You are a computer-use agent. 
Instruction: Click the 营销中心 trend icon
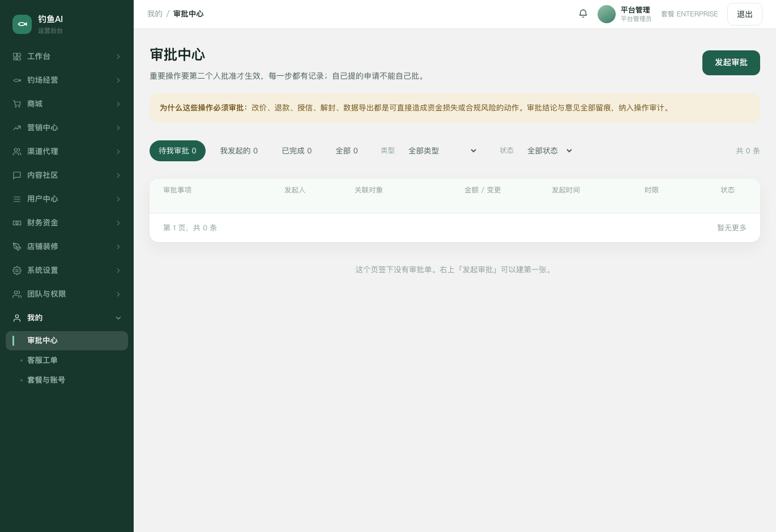(x=17, y=128)
